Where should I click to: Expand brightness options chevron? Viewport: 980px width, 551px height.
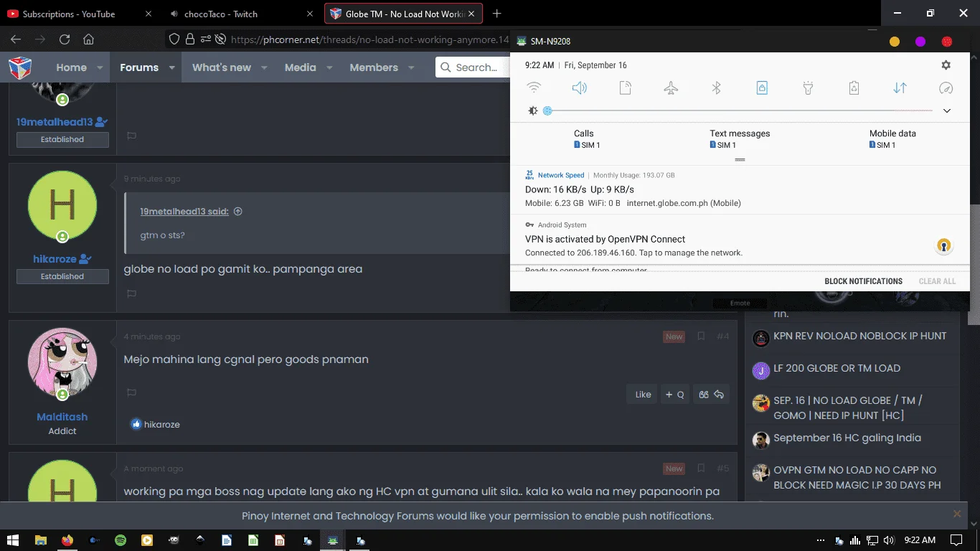947,111
